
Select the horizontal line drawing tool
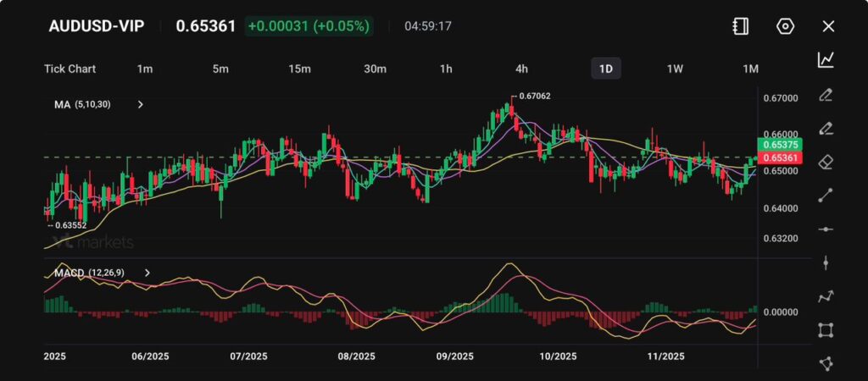click(x=826, y=229)
